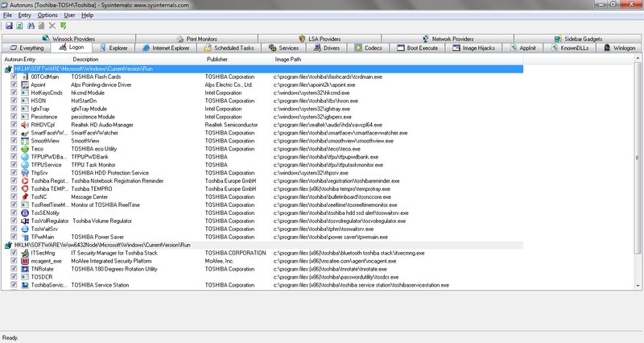The width and height of the screenshot is (644, 343).
Task: Select the ToshibaServiceStation entry icon
Action: [x=25, y=285]
